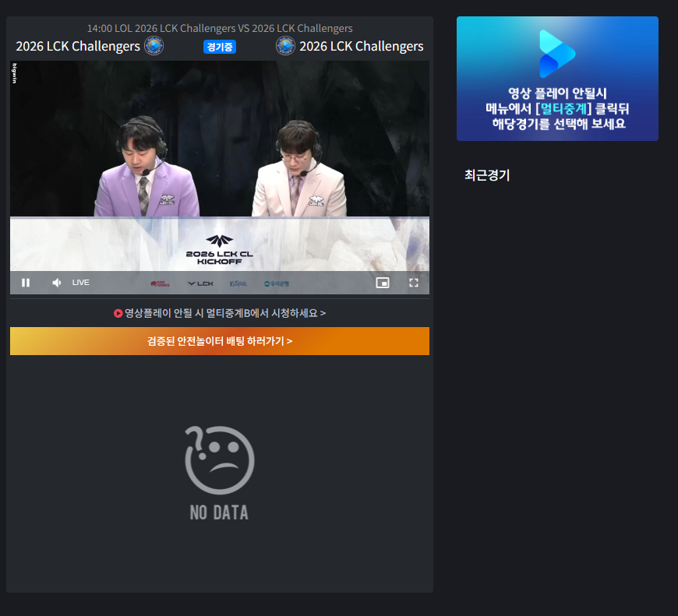Click the right 2026 LCK Challengers team name

362,46
